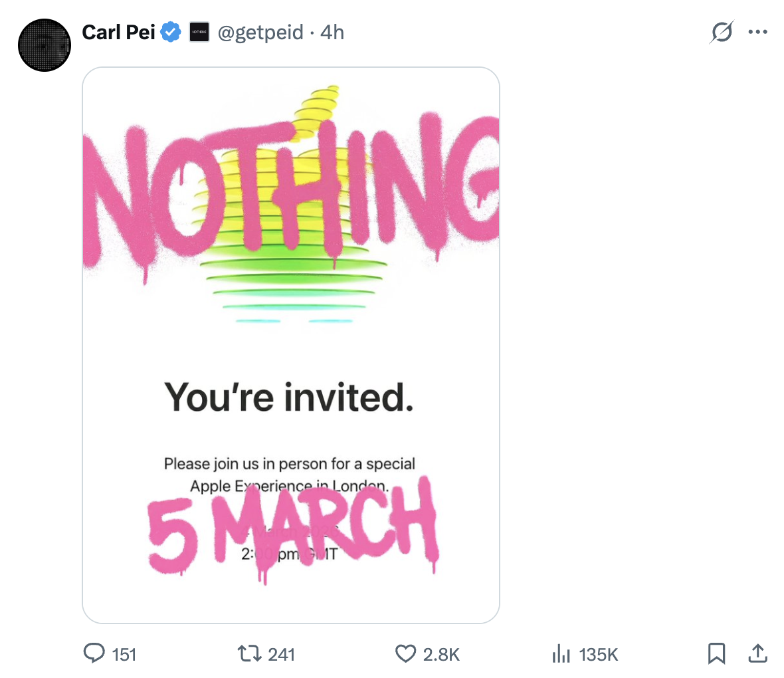Click the reply speech bubble icon
The height and width of the screenshot is (678, 784).
(x=94, y=654)
